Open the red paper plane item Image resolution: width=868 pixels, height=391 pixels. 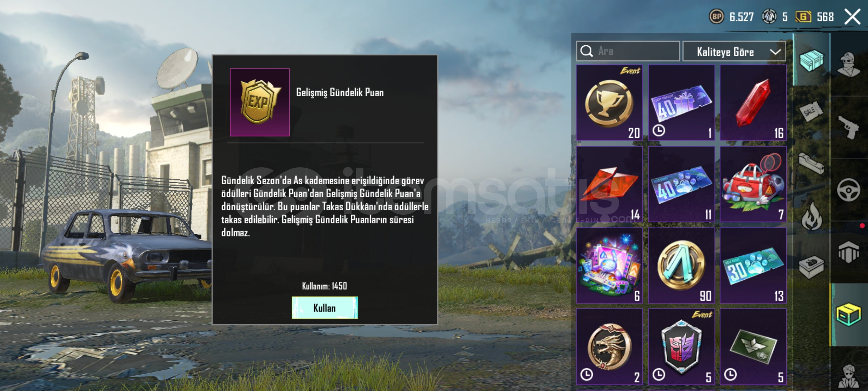pyautogui.click(x=609, y=184)
